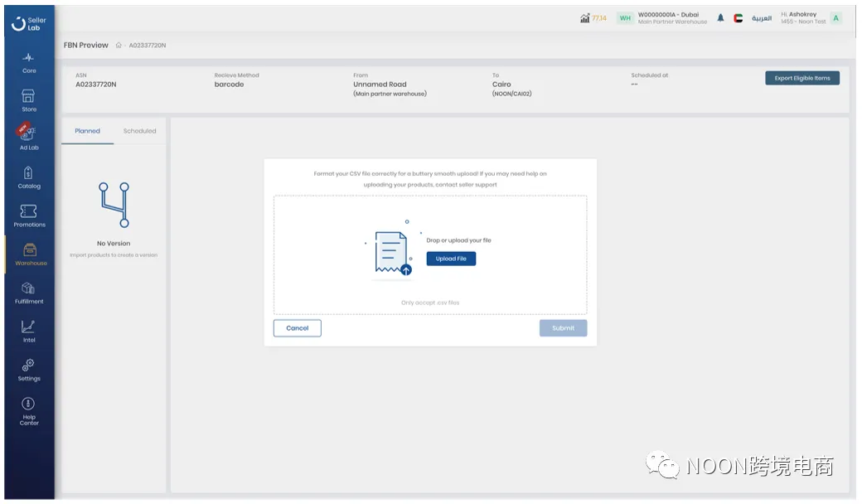The image size is (862, 504).
Task: Select the Warehouse sidebar icon
Action: (30, 253)
